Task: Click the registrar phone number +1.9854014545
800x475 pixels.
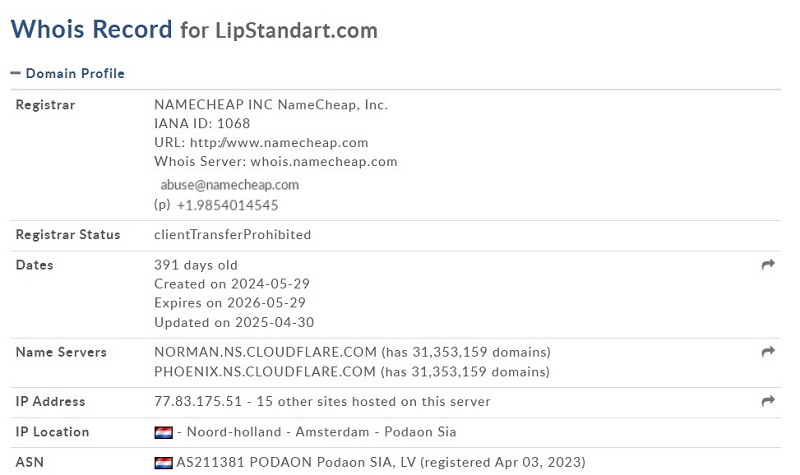Action: [228, 205]
